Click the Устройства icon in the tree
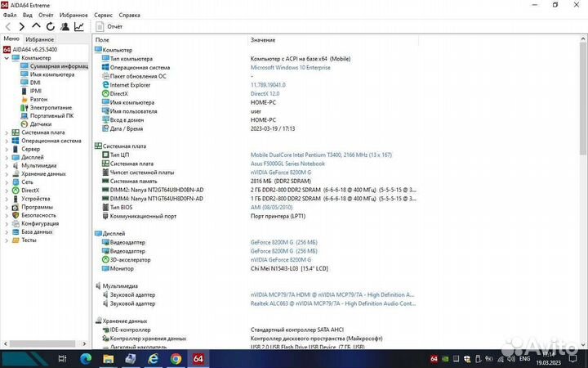 point(16,199)
